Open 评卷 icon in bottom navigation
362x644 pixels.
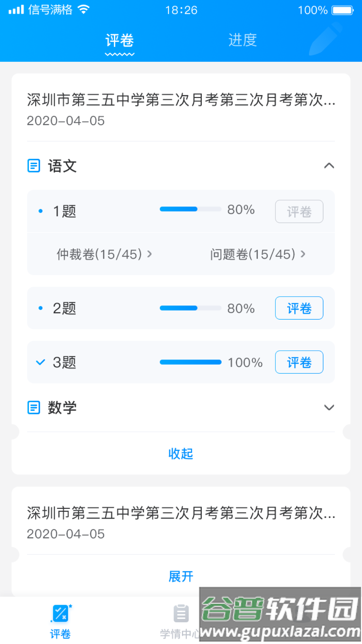click(61, 614)
